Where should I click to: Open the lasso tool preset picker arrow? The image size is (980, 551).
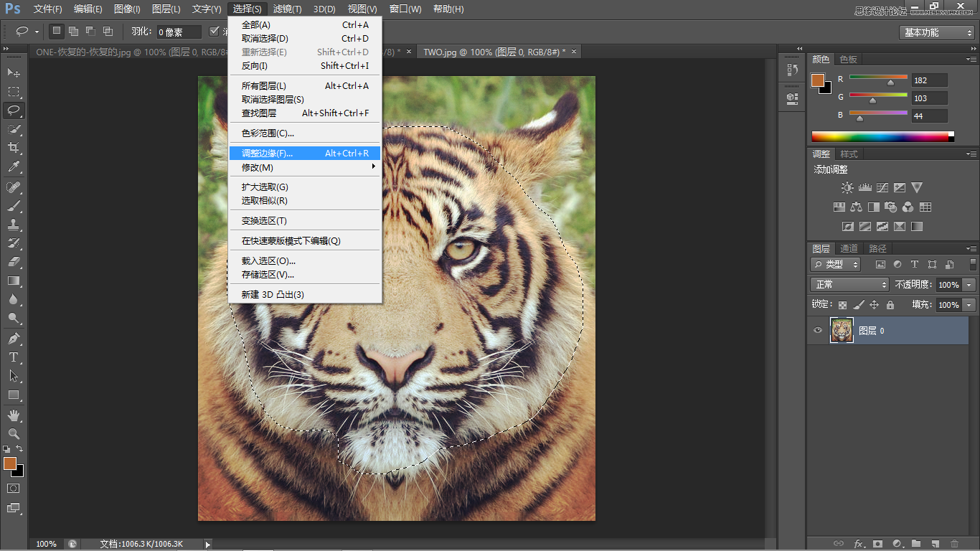37,32
